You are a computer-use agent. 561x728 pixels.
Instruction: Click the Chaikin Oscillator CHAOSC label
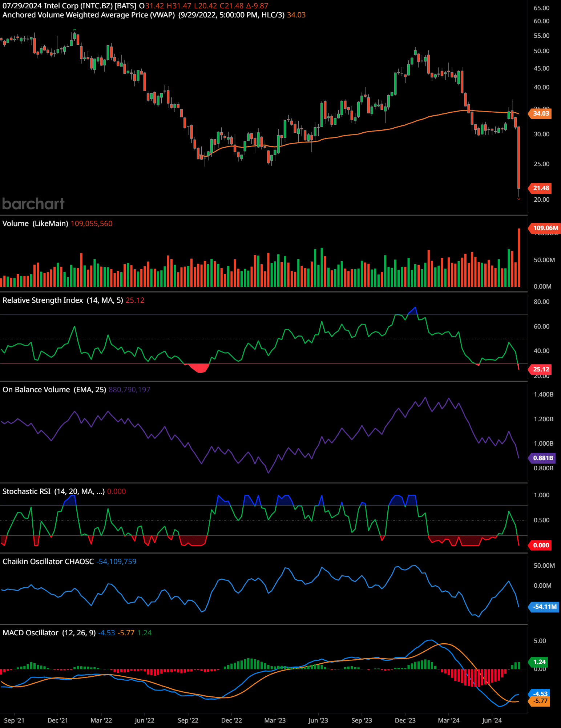[x=48, y=562]
